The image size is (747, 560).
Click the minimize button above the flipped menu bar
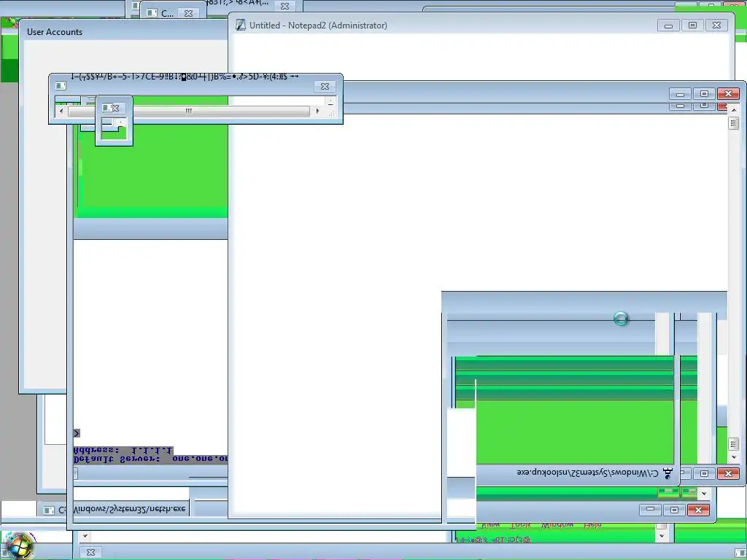[x=650, y=510]
